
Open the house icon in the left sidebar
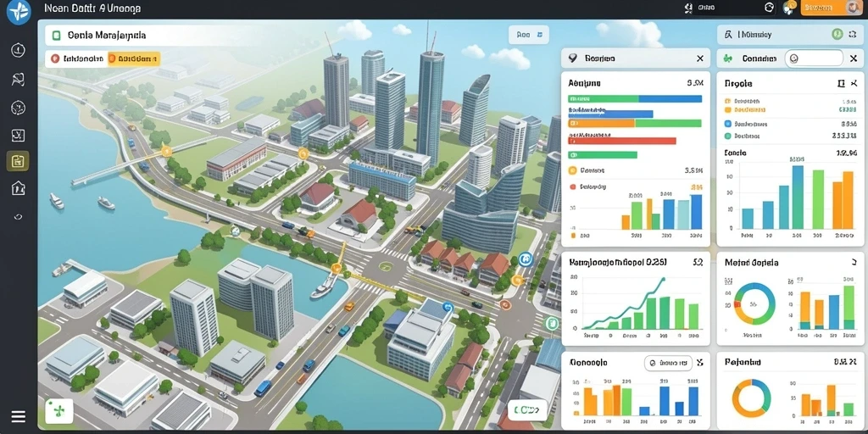pyautogui.click(x=19, y=188)
